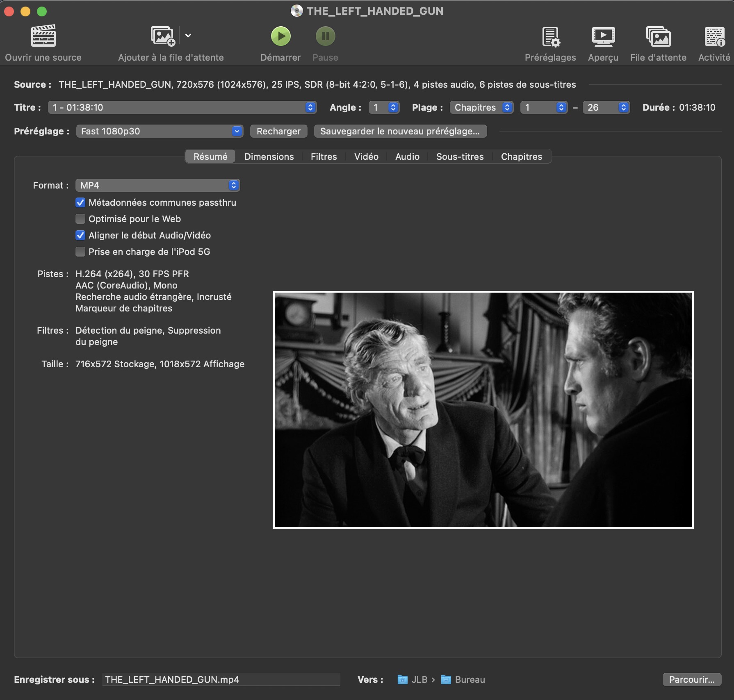Switch to the Sous-titres tab
The image size is (734, 700).
460,157
